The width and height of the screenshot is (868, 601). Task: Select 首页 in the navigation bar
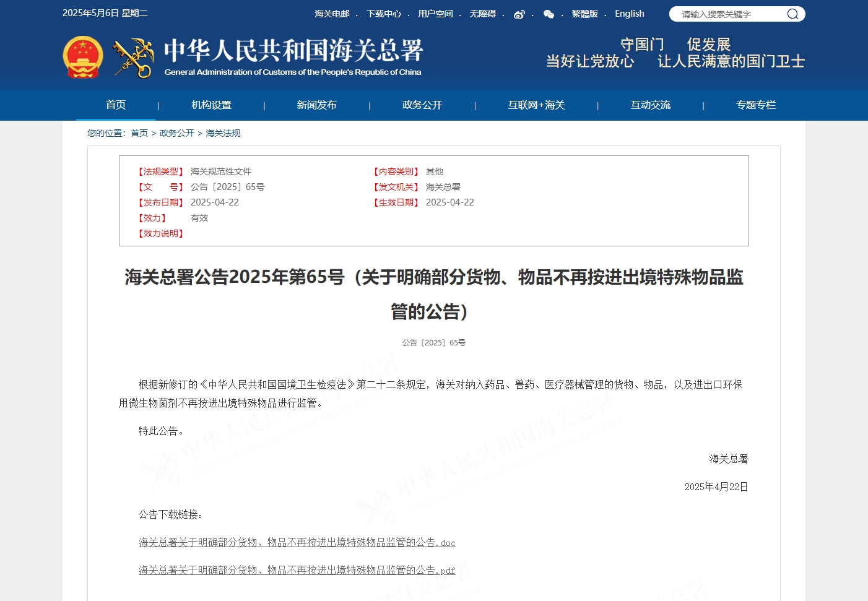pos(116,105)
